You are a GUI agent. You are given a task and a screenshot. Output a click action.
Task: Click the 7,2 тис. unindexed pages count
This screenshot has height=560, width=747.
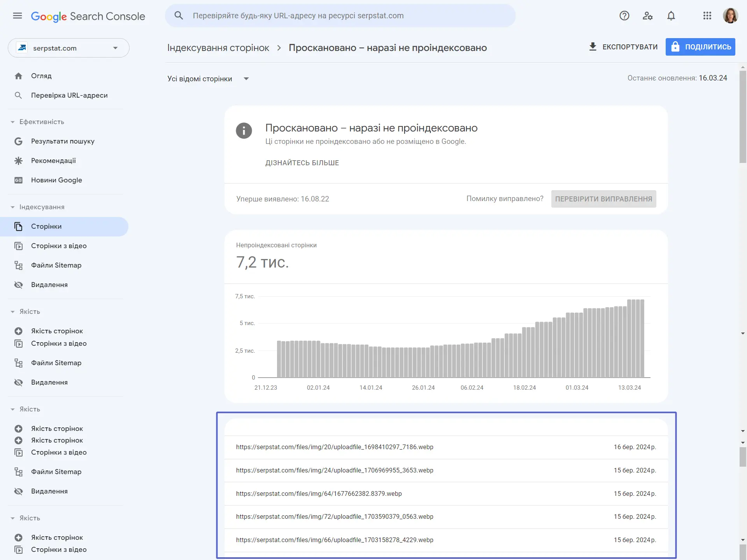pyautogui.click(x=263, y=262)
